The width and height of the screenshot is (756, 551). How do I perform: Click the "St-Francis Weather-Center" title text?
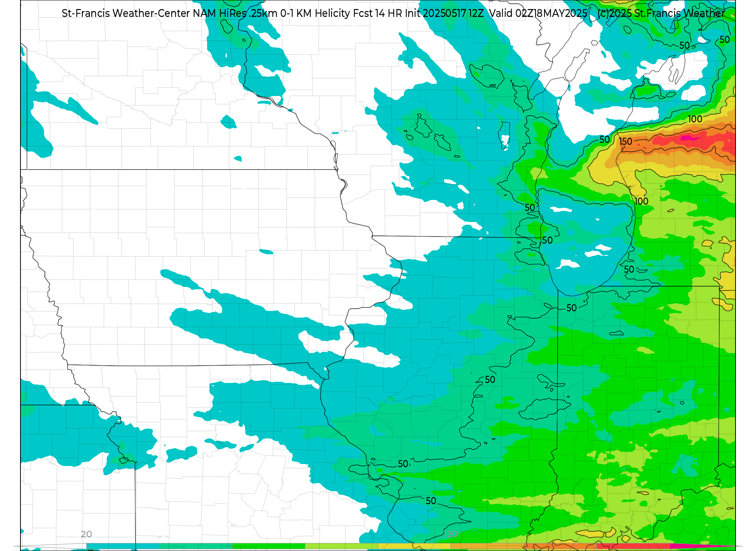click(126, 13)
